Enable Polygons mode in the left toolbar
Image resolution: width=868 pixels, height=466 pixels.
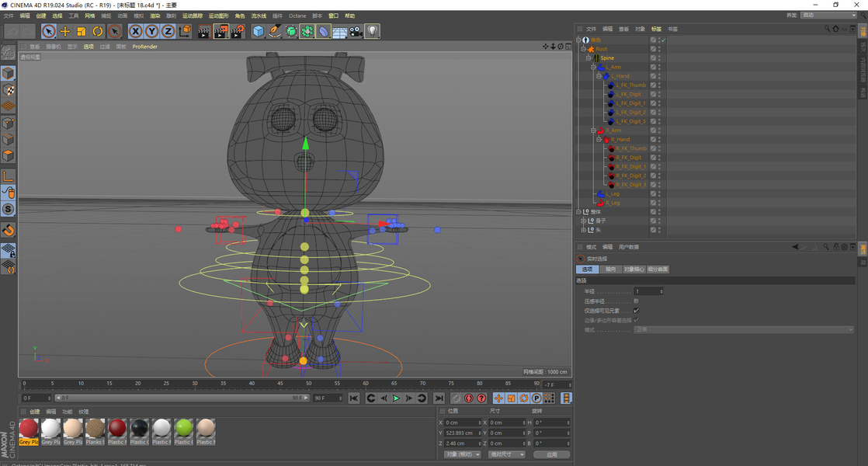click(x=9, y=156)
